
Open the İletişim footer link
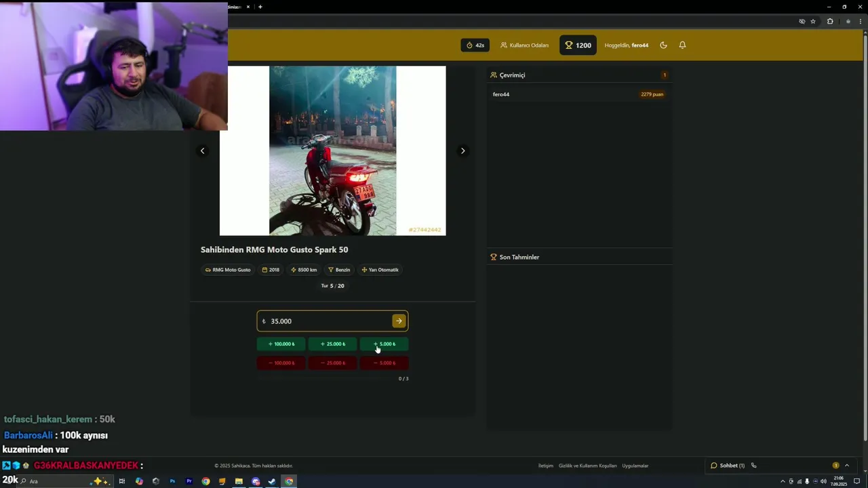pos(545,466)
